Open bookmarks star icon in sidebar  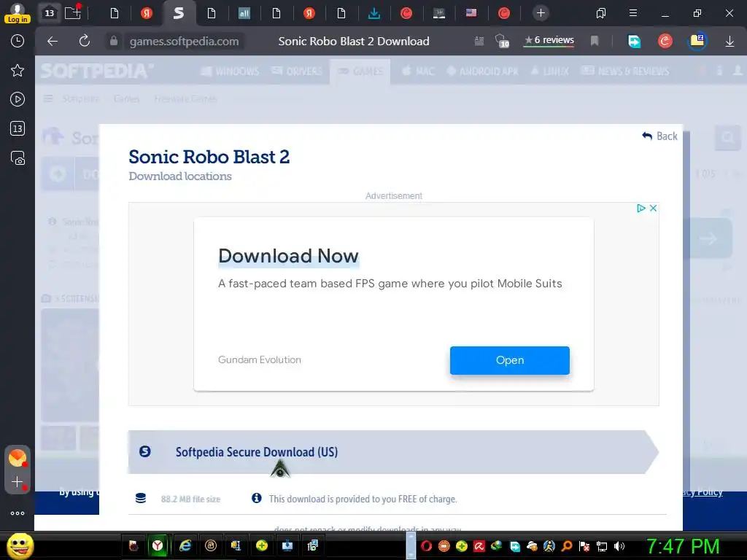[18, 71]
